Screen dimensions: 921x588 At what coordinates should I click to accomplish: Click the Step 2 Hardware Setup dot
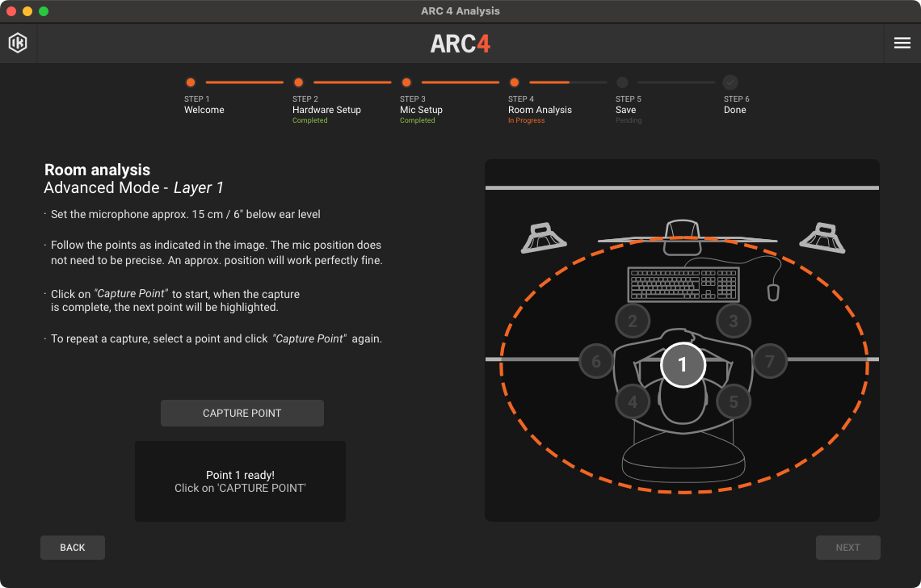[x=298, y=82]
